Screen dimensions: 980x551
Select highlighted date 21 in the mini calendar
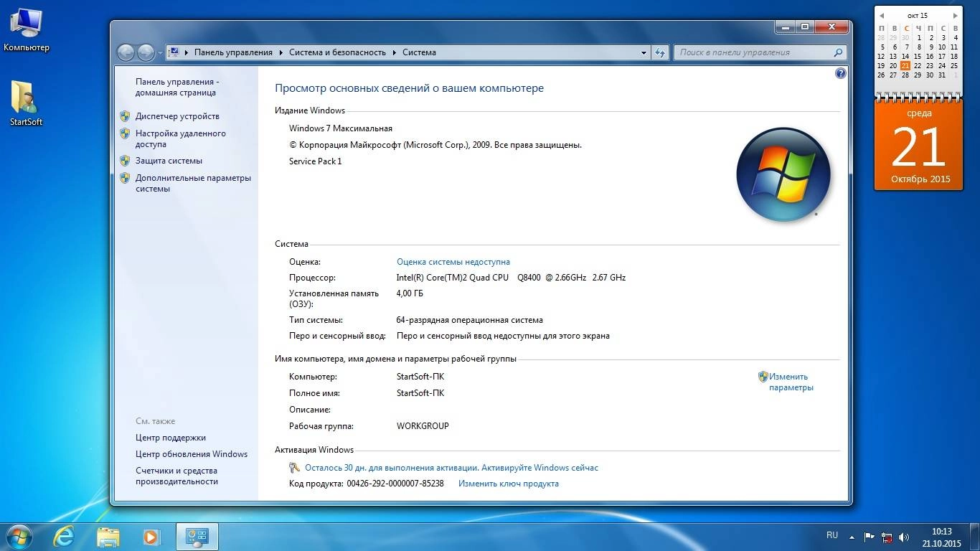pos(905,66)
